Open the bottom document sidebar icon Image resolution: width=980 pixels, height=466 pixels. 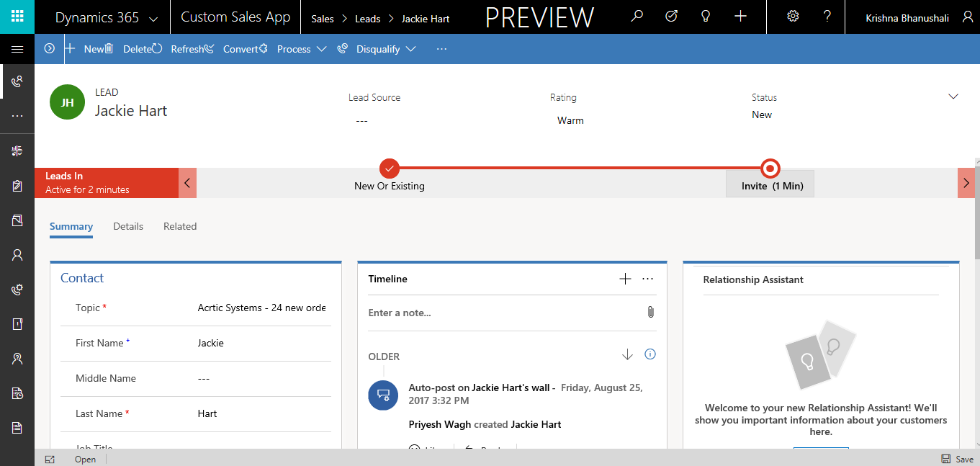(x=17, y=428)
